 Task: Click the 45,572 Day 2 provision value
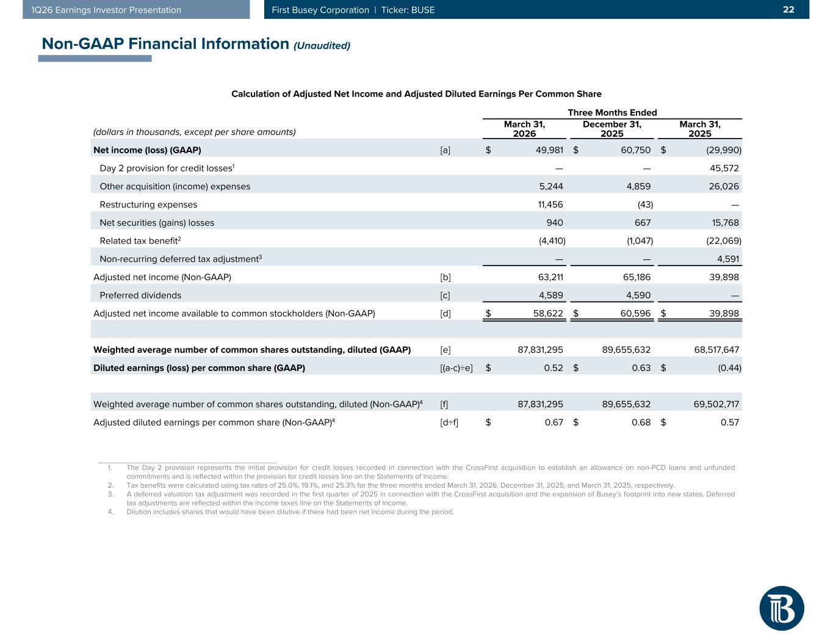(x=722, y=168)
